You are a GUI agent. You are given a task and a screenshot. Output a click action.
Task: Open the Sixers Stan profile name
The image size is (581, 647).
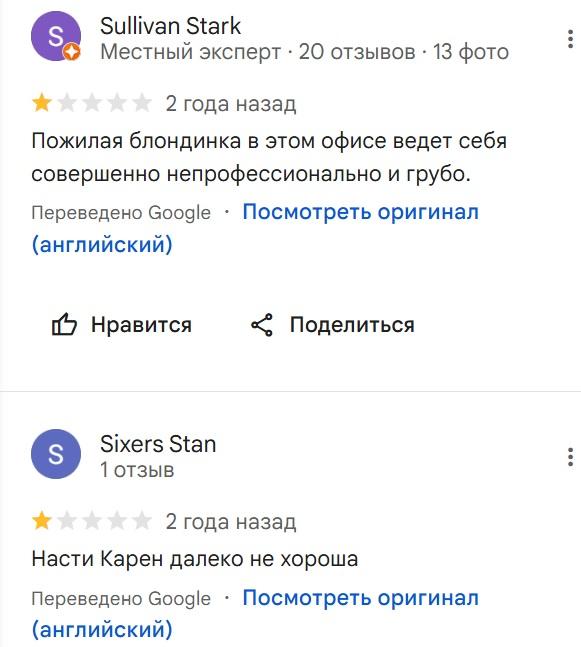click(158, 444)
